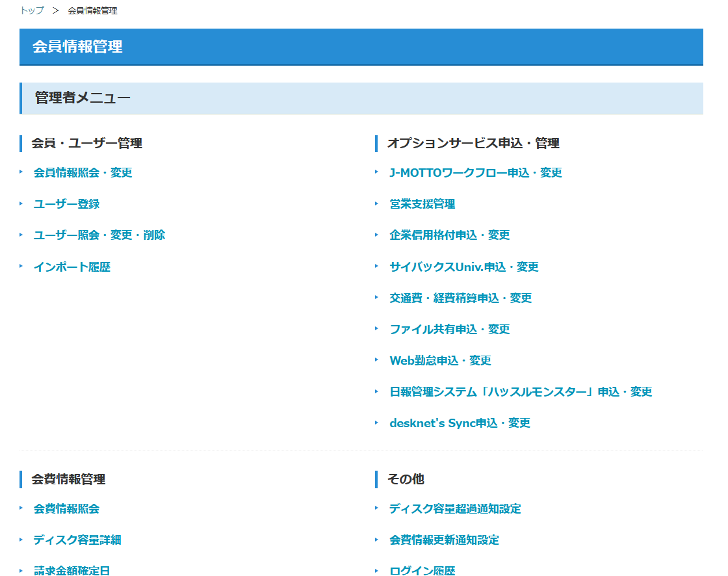Open ディスク容量詳細
Screen dimensions: 728x576
(x=77, y=540)
